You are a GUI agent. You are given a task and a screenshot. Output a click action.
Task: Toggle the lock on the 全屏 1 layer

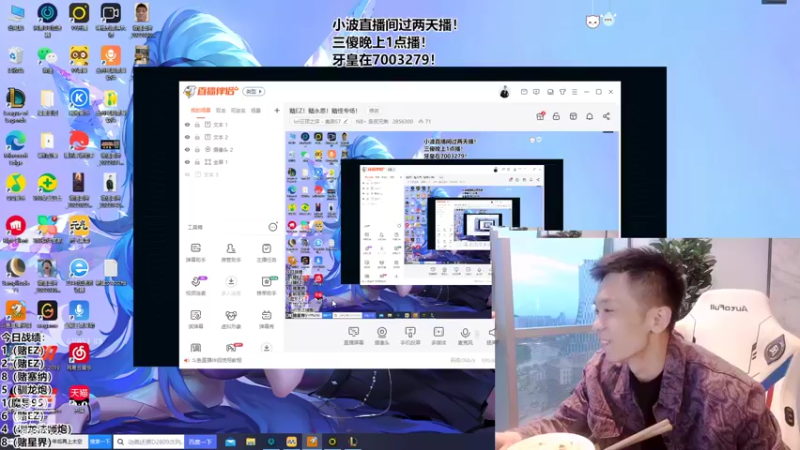[197, 162]
